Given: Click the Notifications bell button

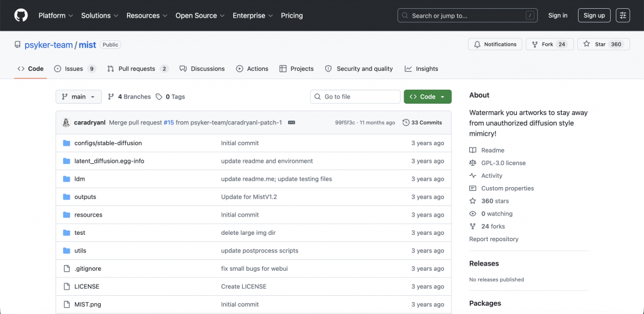Looking at the screenshot, I should point(495,45).
